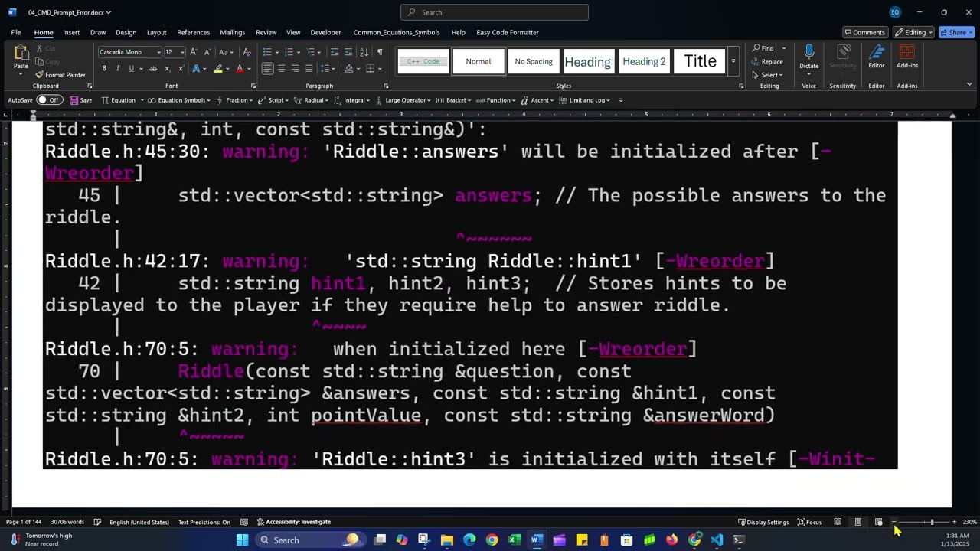Open Display Settings in status bar

pyautogui.click(x=763, y=522)
